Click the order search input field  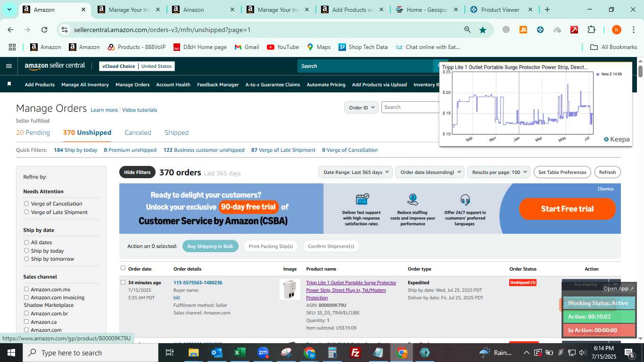[x=410, y=107]
